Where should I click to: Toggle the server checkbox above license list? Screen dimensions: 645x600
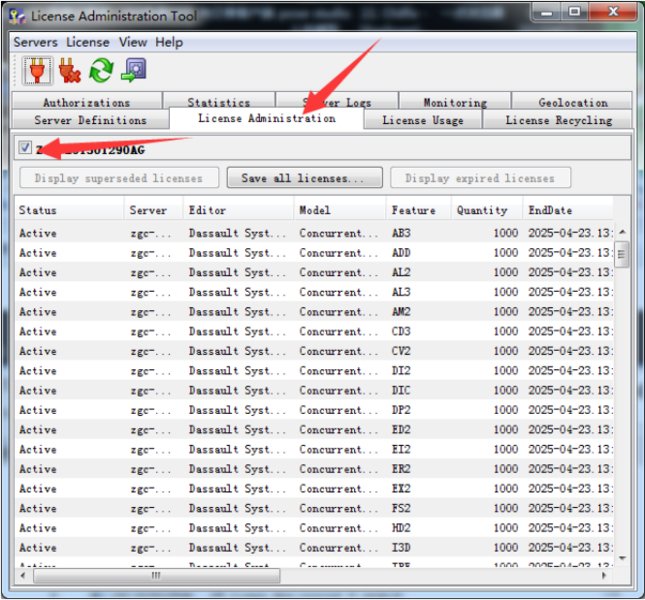(25, 148)
